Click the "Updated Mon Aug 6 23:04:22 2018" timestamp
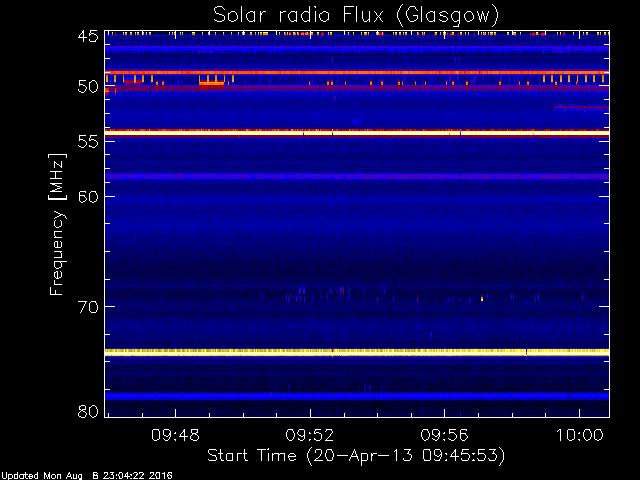The width and height of the screenshot is (640, 480). tap(87, 476)
